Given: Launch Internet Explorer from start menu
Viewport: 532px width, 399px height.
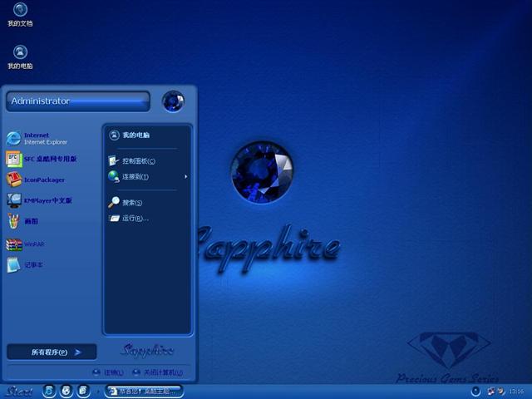Looking at the screenshot, I should click(x=37, y=139).
